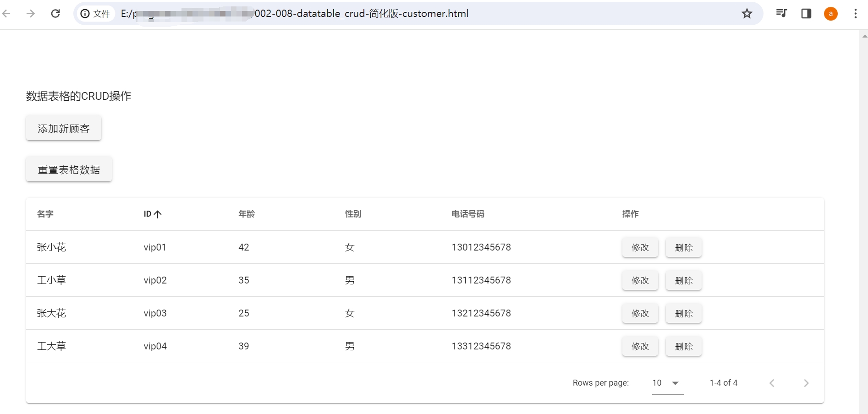Click the profile avatar icon
The height and width of the screenshot is (414, 868).
click(x=831, y=14)
